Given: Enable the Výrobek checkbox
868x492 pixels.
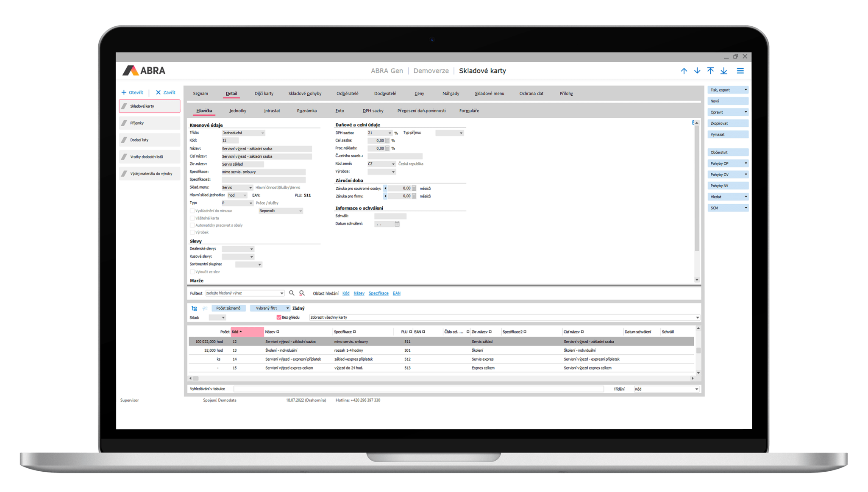Looking at the screenshot, I should [x=192, y=232].
